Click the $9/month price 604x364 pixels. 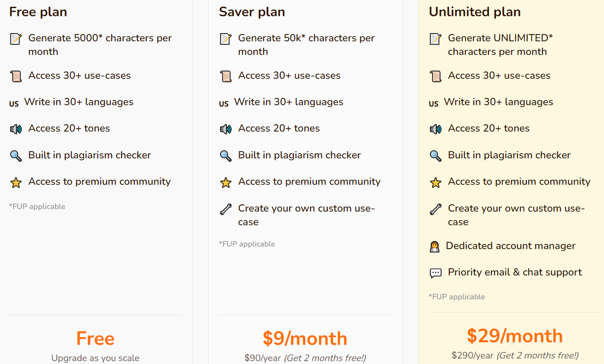305,338
